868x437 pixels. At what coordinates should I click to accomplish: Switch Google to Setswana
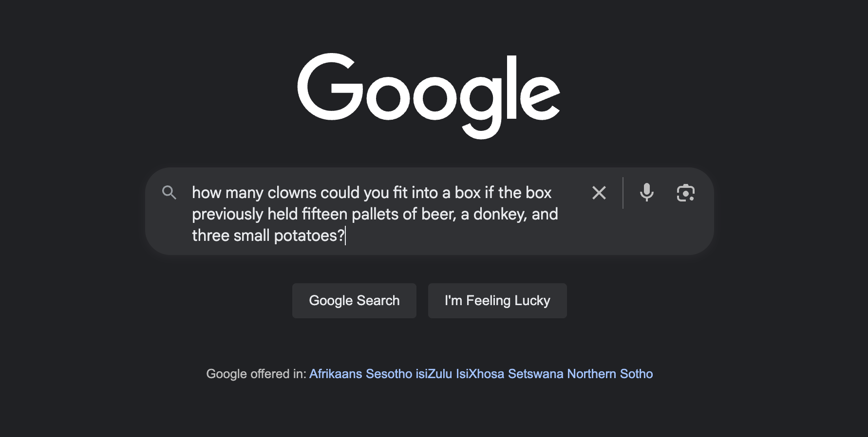pos(535,374)
